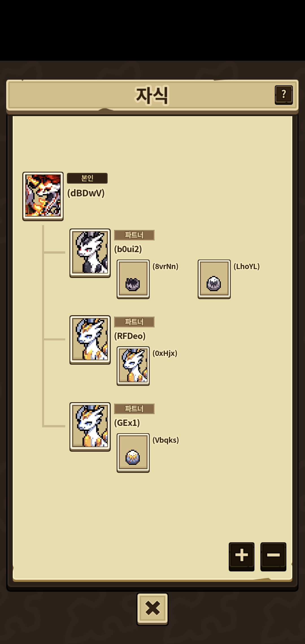Open the dark egg 8vrNn

click(133, 279)
